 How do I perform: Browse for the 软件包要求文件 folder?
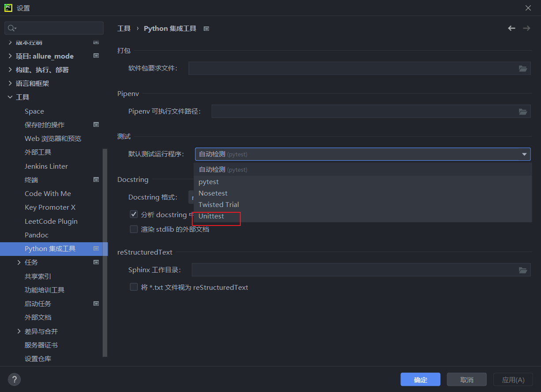pos(523,68)
